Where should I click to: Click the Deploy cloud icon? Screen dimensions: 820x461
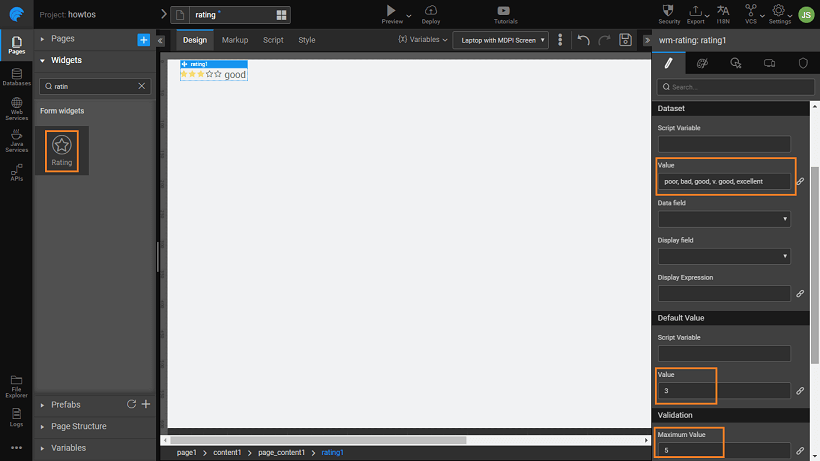[x=431, y=12]
